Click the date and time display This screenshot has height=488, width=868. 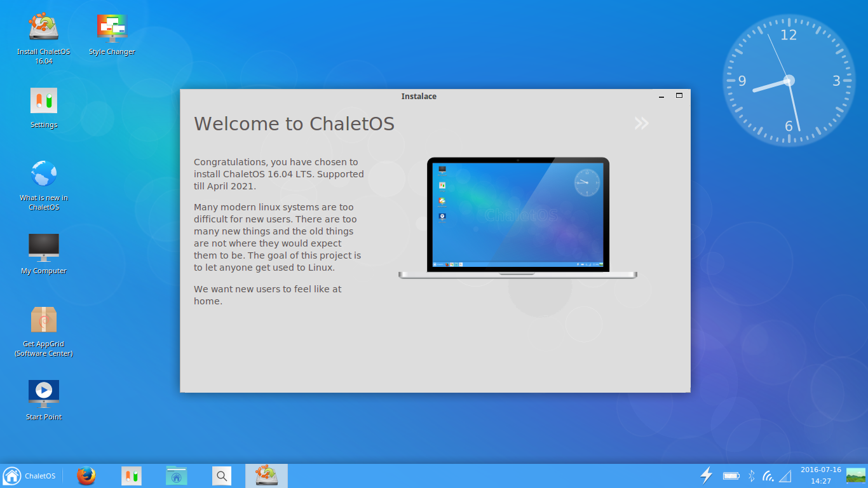[x=821, y=475]
